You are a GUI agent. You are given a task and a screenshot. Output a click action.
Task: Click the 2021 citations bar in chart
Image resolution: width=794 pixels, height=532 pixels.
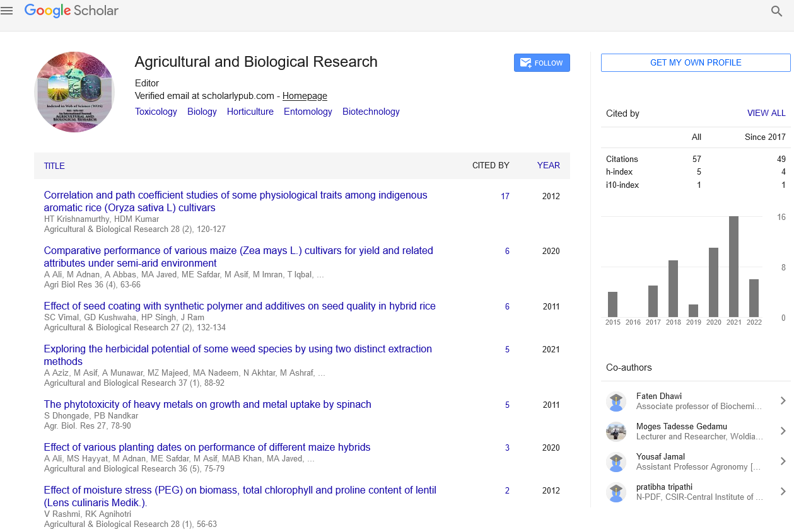coord(733,267)
